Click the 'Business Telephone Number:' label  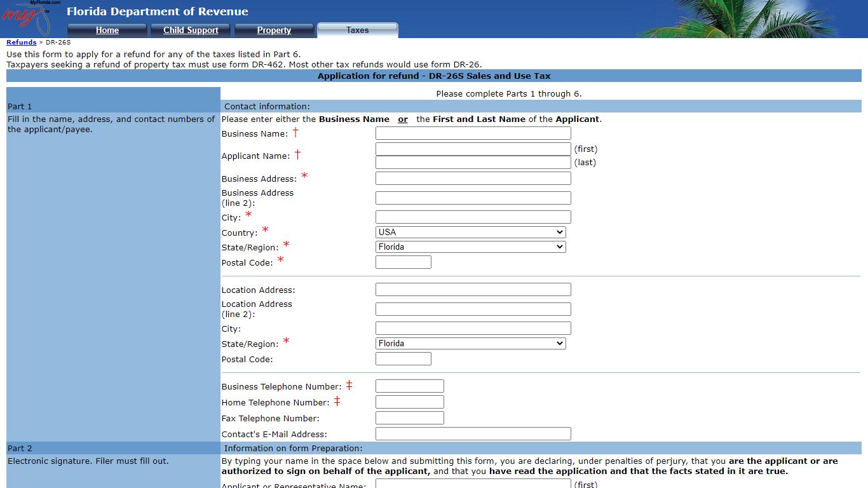coord(281,387)
